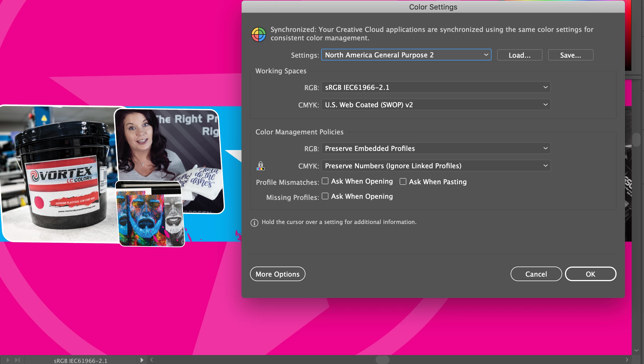
Task: Click the vertical scroll down arrow
Action: coord(636,350)
